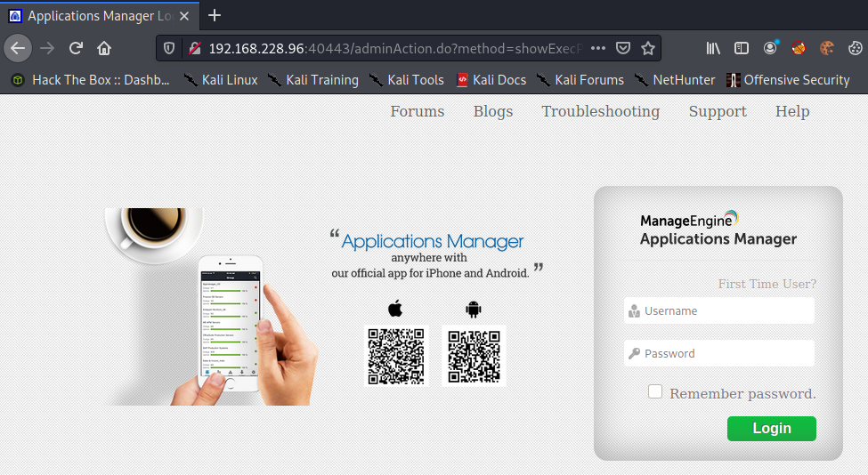Open the Kali Tools bookmark

(407, 80)
